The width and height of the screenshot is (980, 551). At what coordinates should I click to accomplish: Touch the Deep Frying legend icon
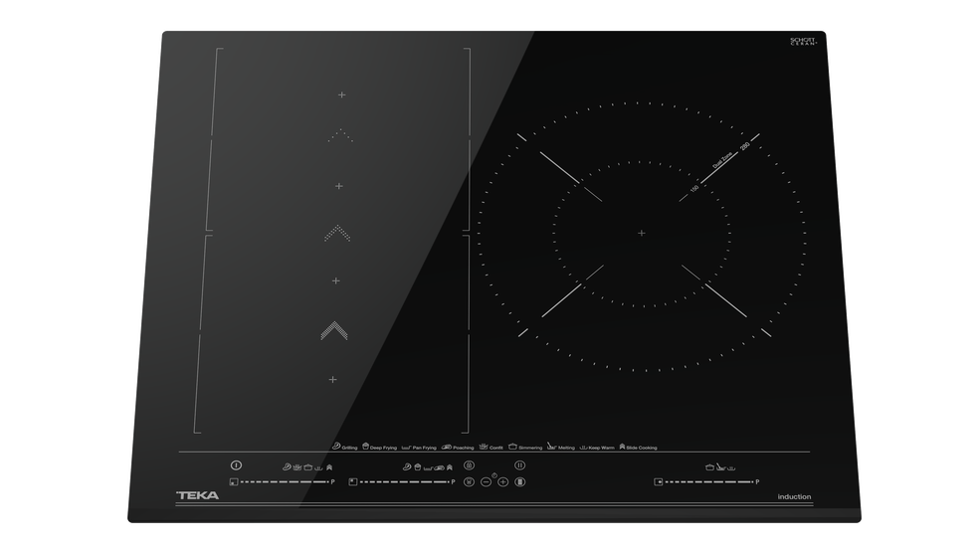[x=365, y=448]
